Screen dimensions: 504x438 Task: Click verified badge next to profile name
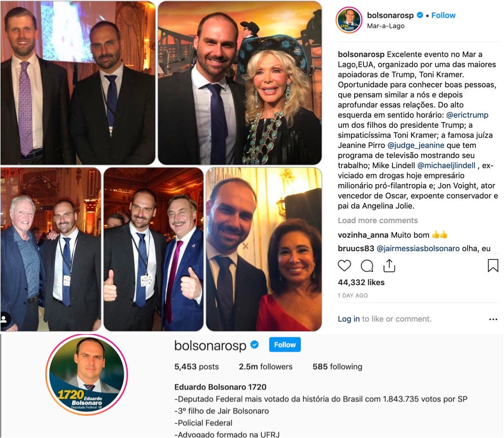click(x=255, y=345)
